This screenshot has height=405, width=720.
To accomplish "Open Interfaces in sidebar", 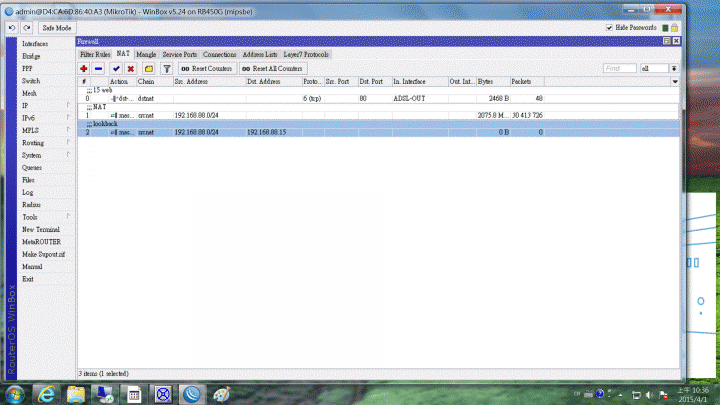I will pos(35,44).
